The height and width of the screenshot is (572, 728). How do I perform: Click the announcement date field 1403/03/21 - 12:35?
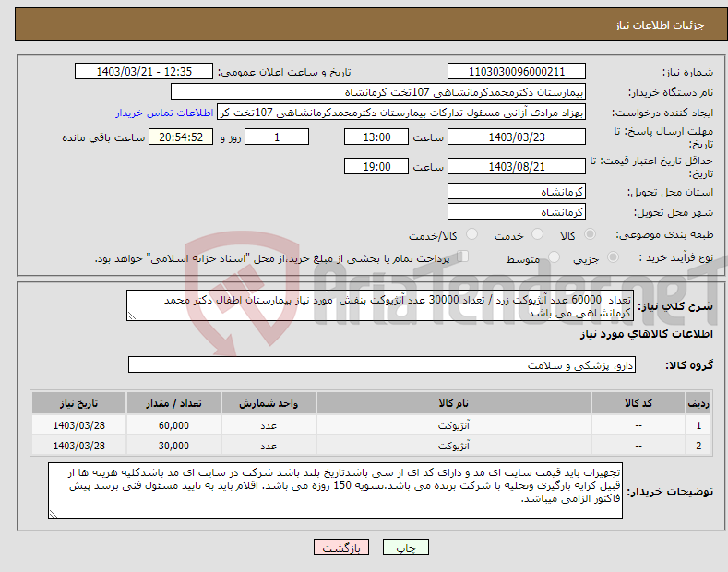[143, 72]
